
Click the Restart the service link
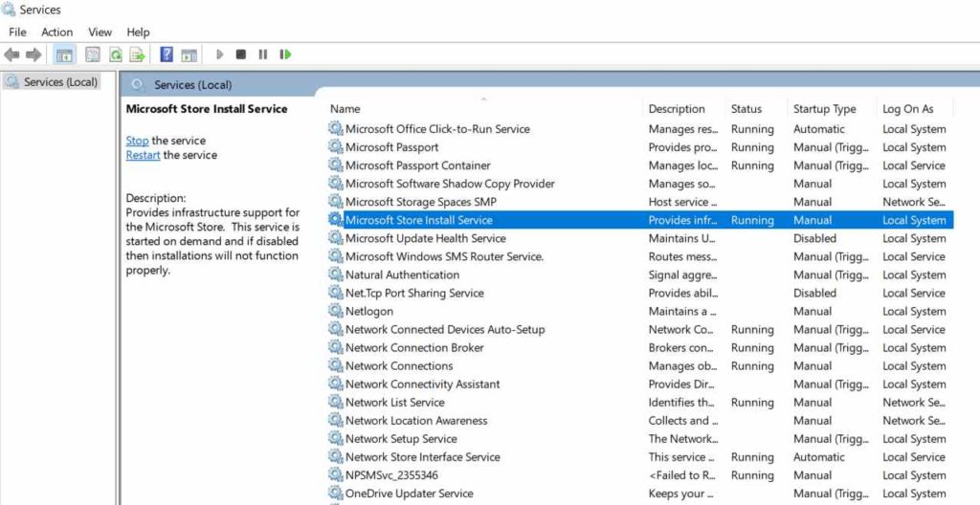144,155
